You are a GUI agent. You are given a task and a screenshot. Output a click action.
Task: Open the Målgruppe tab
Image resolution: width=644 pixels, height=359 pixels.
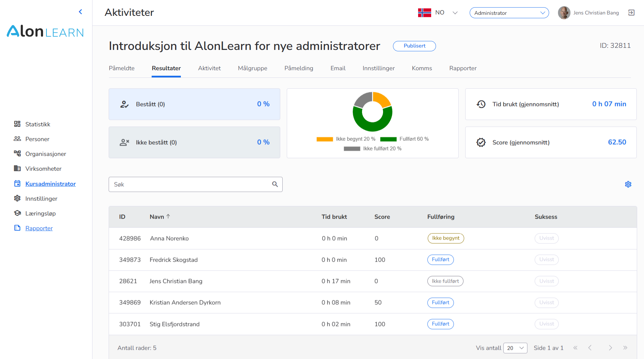point(252,68)
